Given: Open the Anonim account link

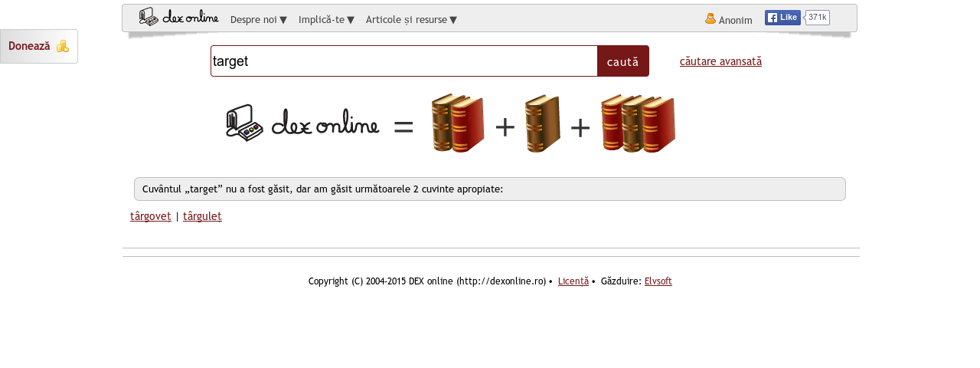Looking at the screenshot, I should pos(735,20).
